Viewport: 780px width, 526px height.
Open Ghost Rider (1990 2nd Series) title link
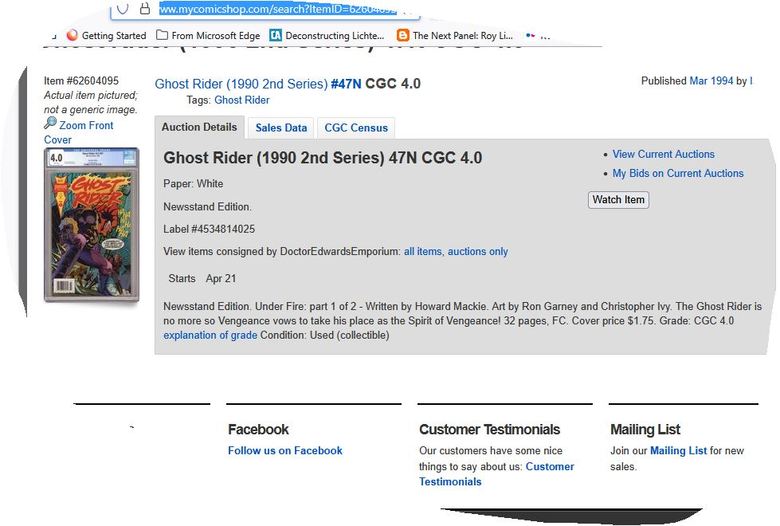[241, 84]
